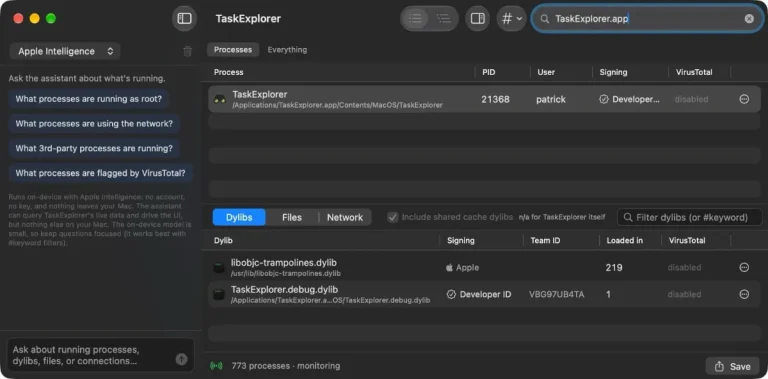Open the # keyword filter dropdown

click(x=511, y=19)
